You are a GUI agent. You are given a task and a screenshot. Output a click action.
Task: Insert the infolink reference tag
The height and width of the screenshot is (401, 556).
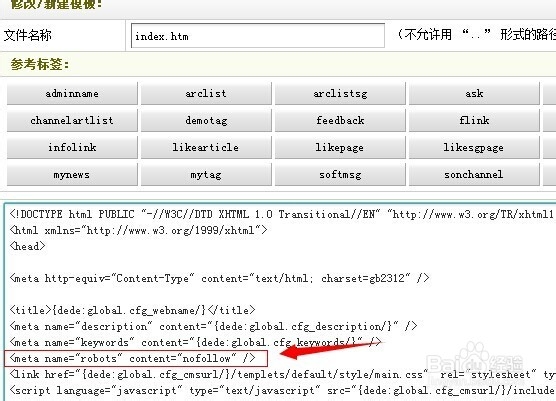(72, 147)
